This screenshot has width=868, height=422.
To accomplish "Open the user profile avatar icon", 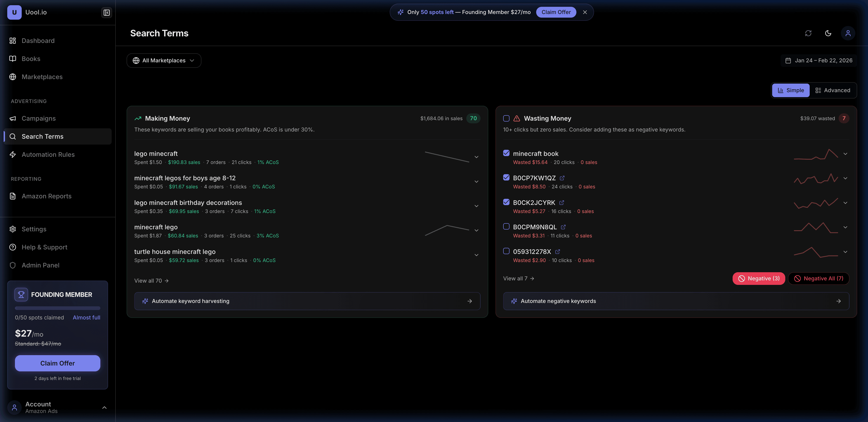I will 848,33.
